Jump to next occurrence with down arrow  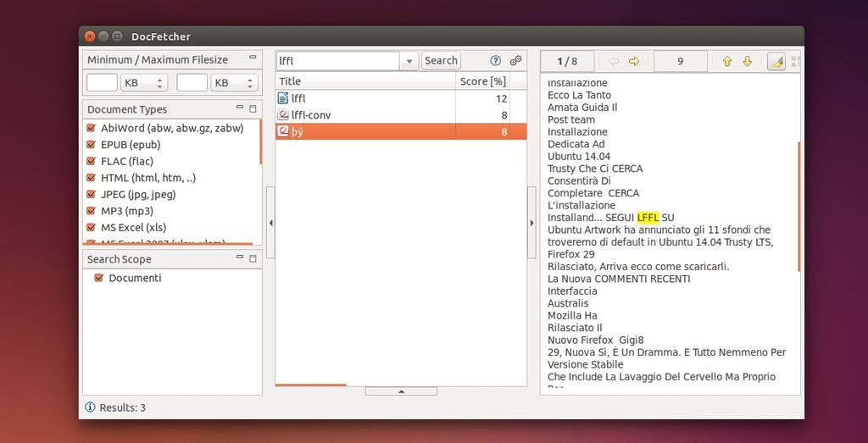(747, 61)
